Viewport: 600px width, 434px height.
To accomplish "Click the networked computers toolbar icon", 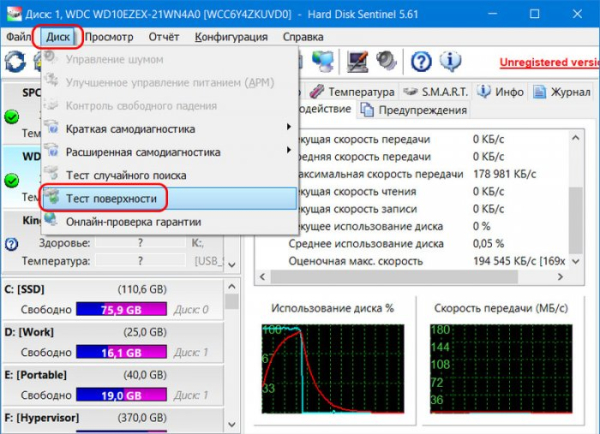I will pos(324,62).
